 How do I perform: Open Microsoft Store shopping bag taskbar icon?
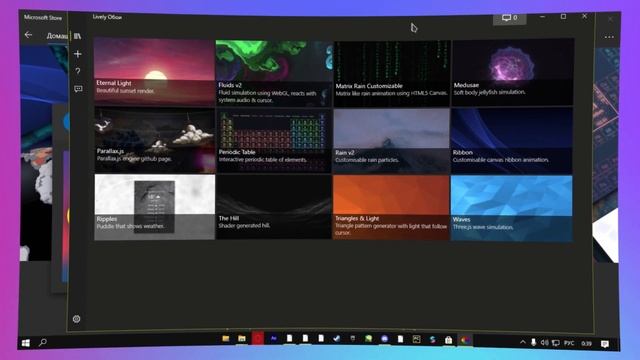coord(449,340)
